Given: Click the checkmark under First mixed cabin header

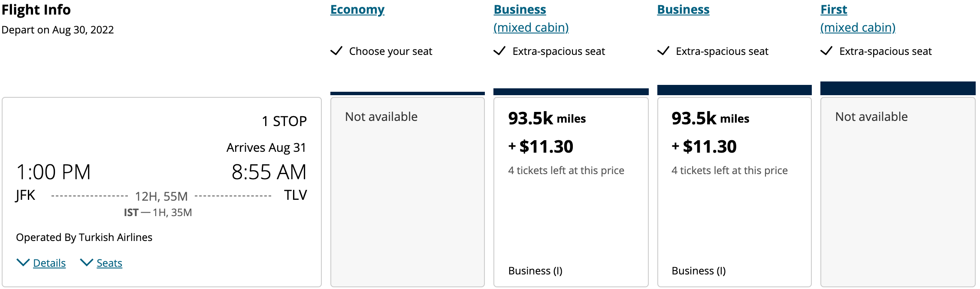Looking at the screenshot, I should coord(826,51).
